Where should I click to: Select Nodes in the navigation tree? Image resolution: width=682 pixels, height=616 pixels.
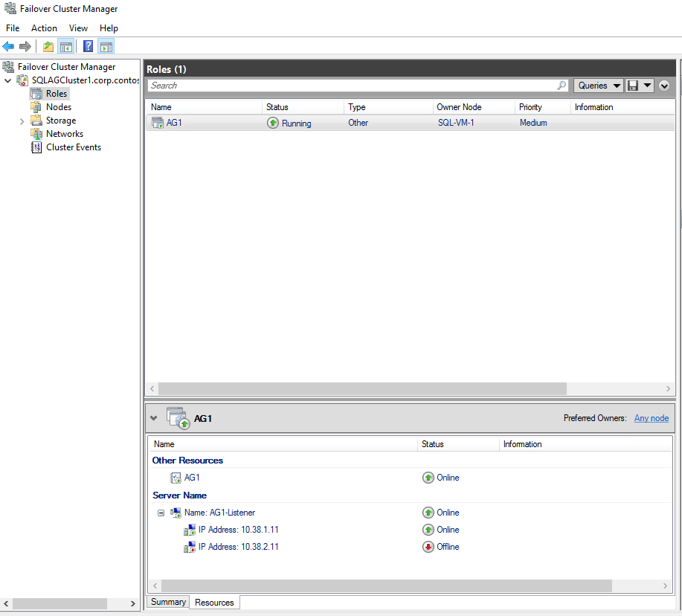[59, 107]
